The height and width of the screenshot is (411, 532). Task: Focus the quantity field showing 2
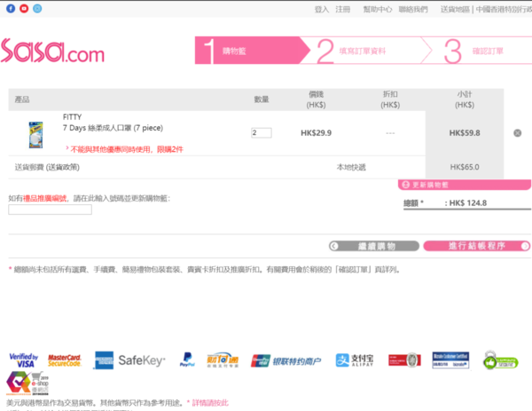coord(262,133)
